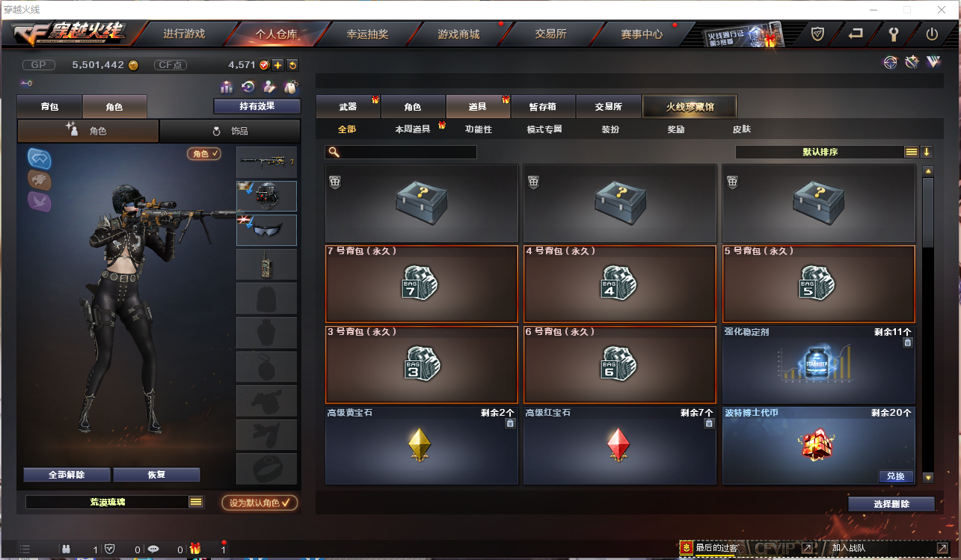Click the security shield icon in top bar

coord(818,34)
